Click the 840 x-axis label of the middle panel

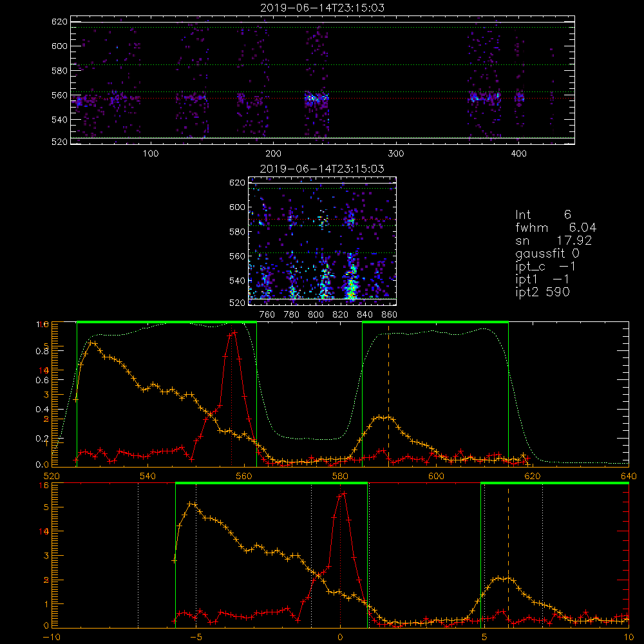coord(365,315)
